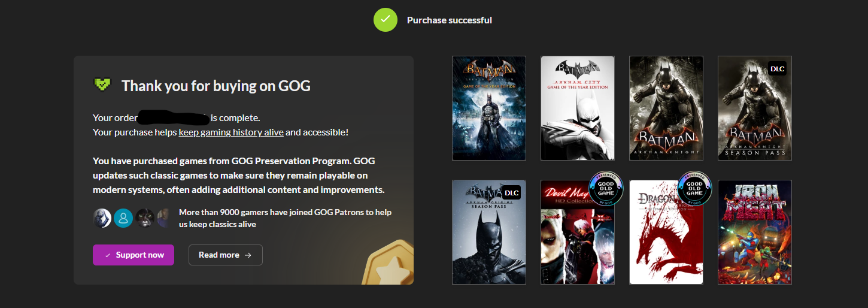Open the Batman Arkham City GOTY cover
This screenshot has height=308, width=868.
click(x=578, y=108)
